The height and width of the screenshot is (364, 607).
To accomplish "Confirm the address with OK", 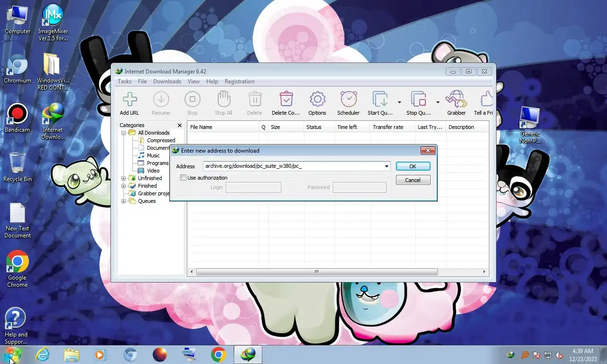I will 413,166.
